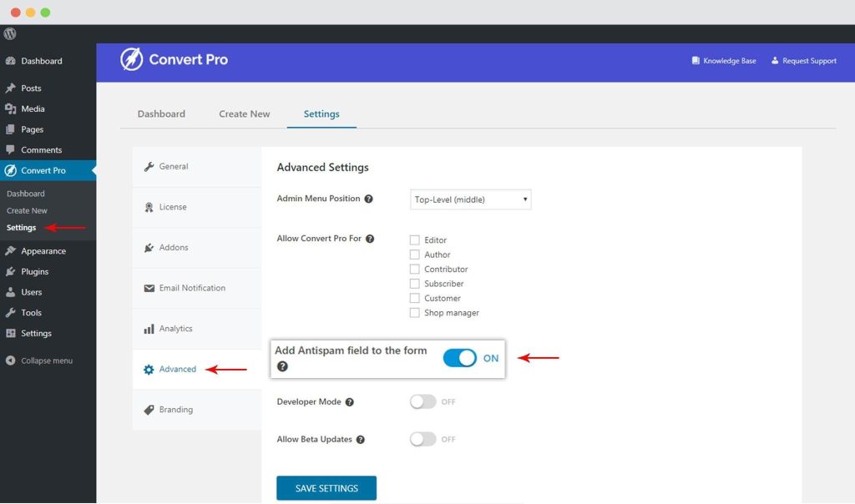
Task: Open the License settings section
Action: 197,207
